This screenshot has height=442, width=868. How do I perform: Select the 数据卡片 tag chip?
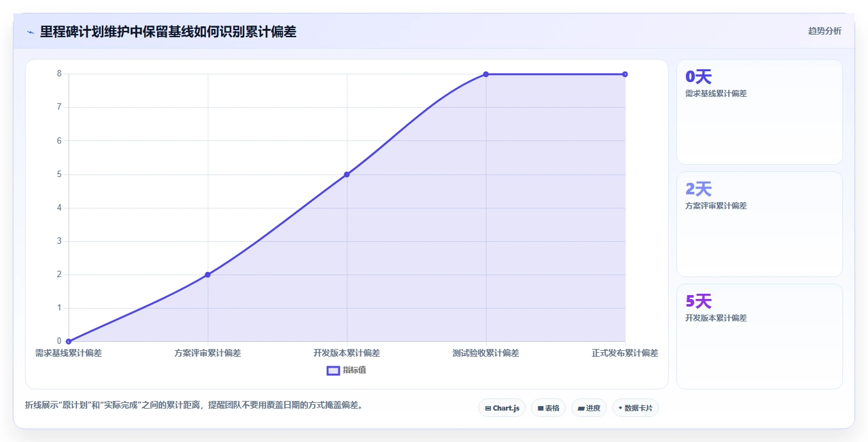click(635, 408)
